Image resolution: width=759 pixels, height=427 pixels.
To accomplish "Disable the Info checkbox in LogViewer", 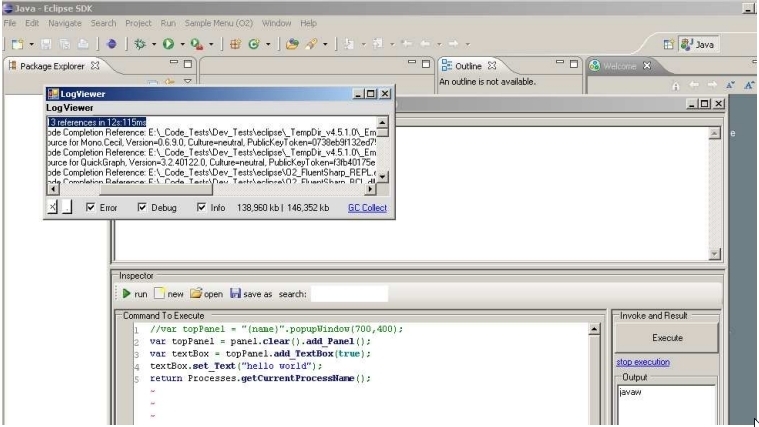I will (202, 208).
